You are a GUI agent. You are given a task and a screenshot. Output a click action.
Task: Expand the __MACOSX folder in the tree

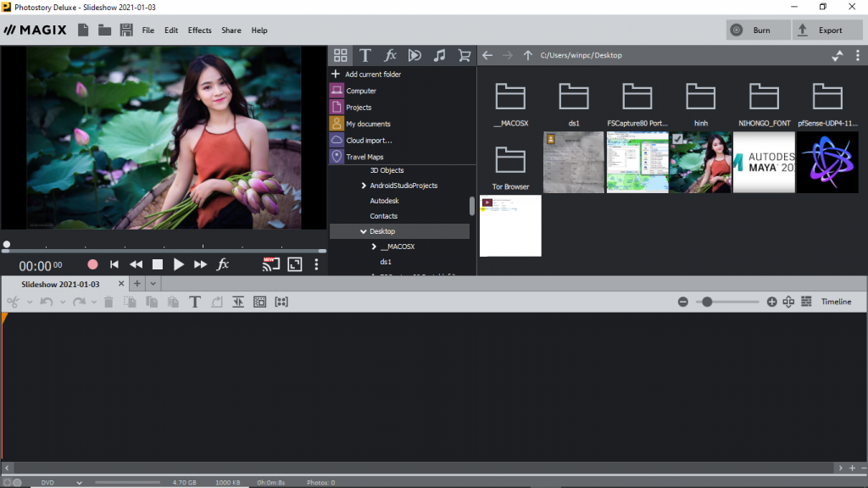(374, 247)
